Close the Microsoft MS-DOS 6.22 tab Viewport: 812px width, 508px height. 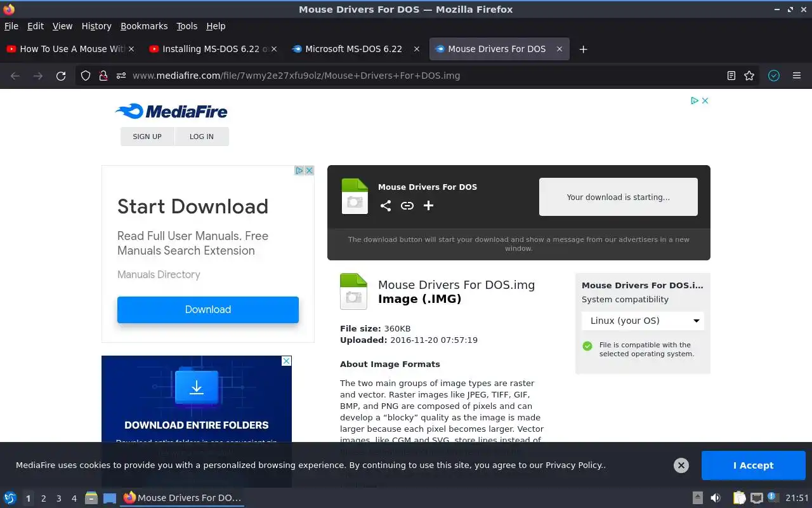[x=417, y=49]
